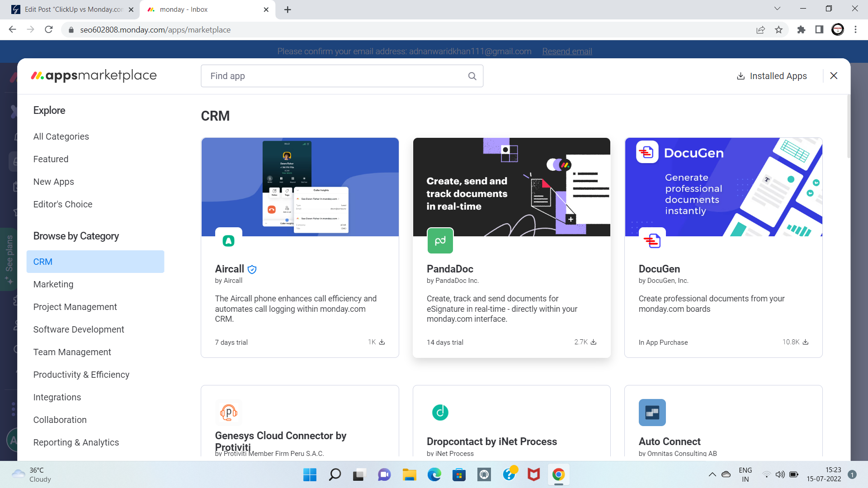
Task: Open the Windows Start menu
Action: click(310, 474)
